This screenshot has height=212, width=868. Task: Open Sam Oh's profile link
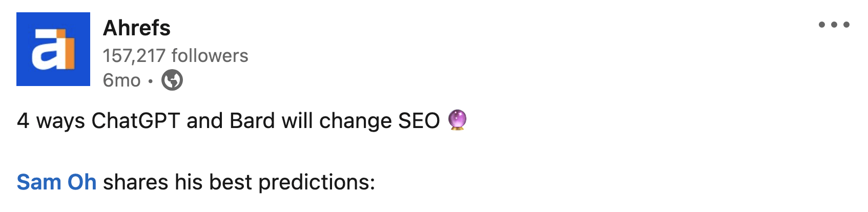point(56,182)
